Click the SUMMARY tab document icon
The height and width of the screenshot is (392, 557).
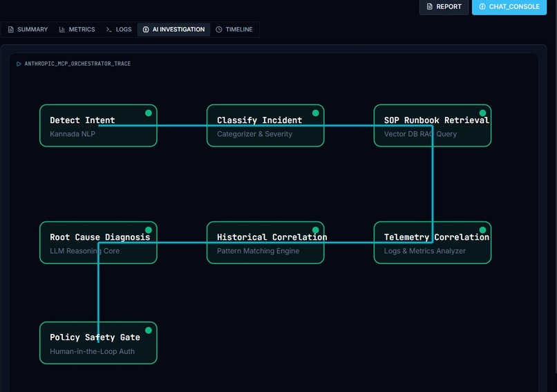pyautogui.click(x=10, y=30)
